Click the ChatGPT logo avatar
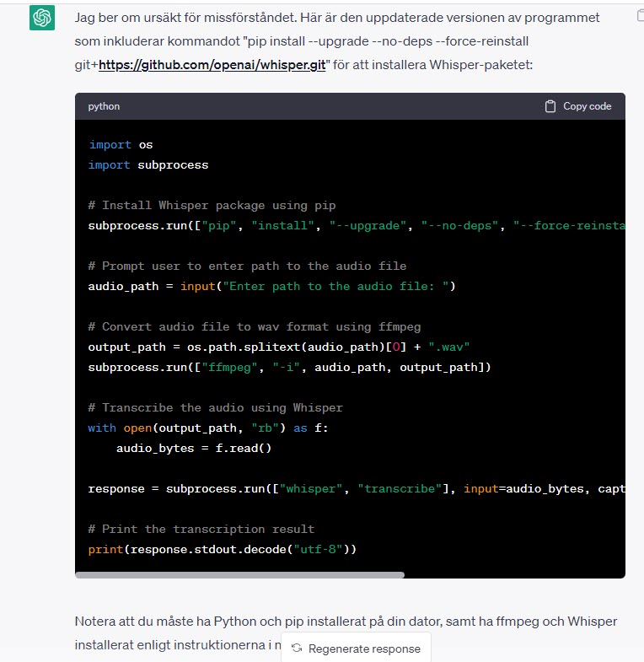The height and width of the screenshot is (662, 644). (x=42, y=18)
